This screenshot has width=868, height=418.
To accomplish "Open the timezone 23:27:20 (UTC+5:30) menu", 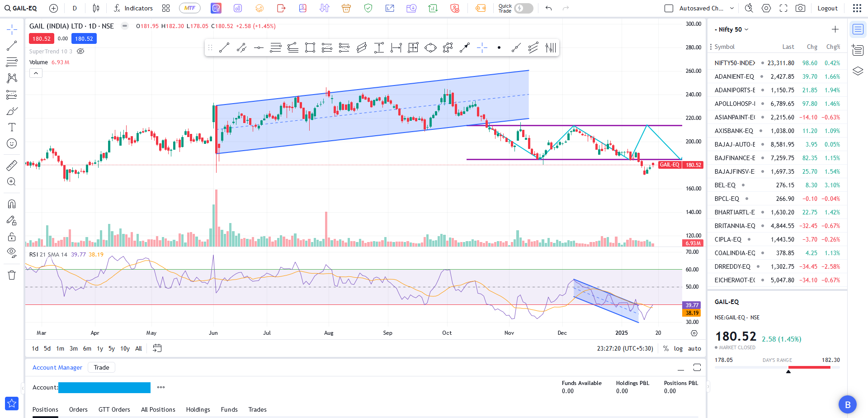I will click(625, 348).
